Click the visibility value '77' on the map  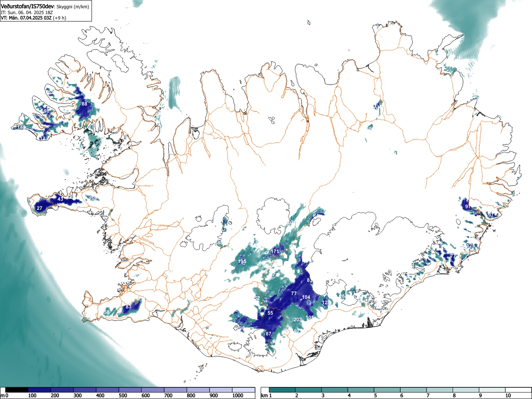click(x=294, y=293)
